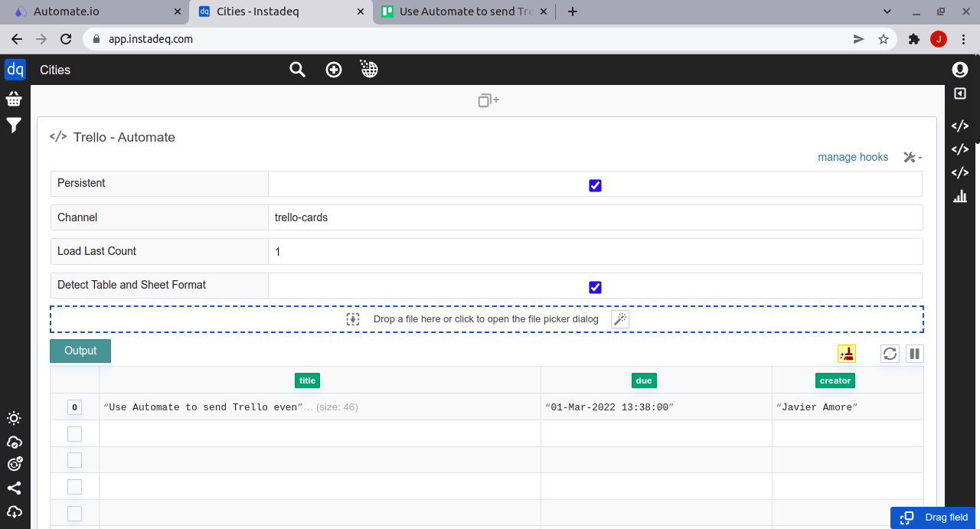The height and width of the screenshot is (529, 980).
Task: Click the send arrow icon in the address bar
Action: pos(859,39)
